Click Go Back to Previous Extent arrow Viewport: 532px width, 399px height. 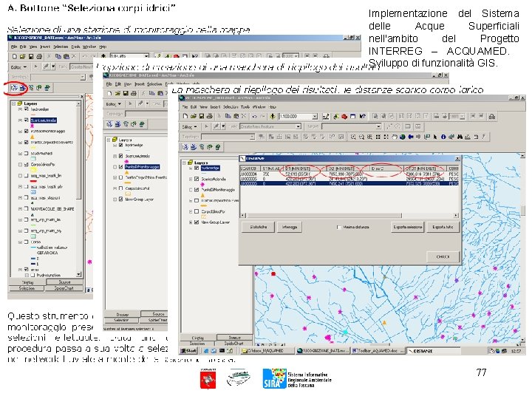411,137
